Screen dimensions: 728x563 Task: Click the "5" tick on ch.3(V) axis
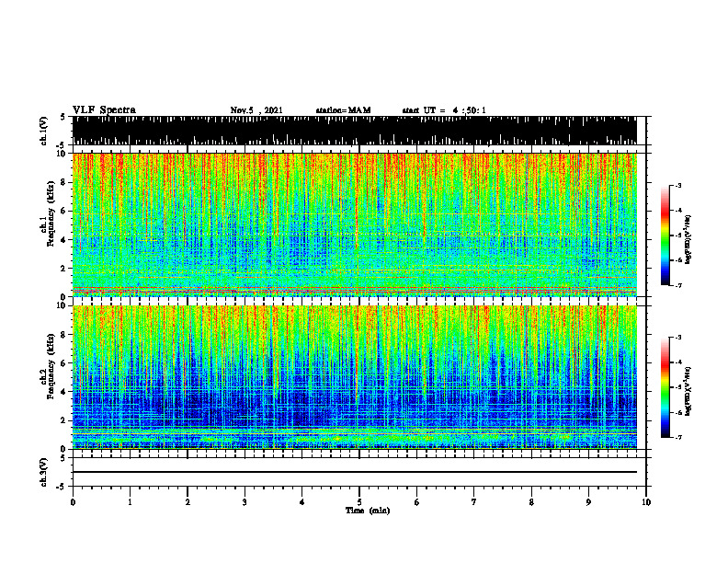pos(63,458)
